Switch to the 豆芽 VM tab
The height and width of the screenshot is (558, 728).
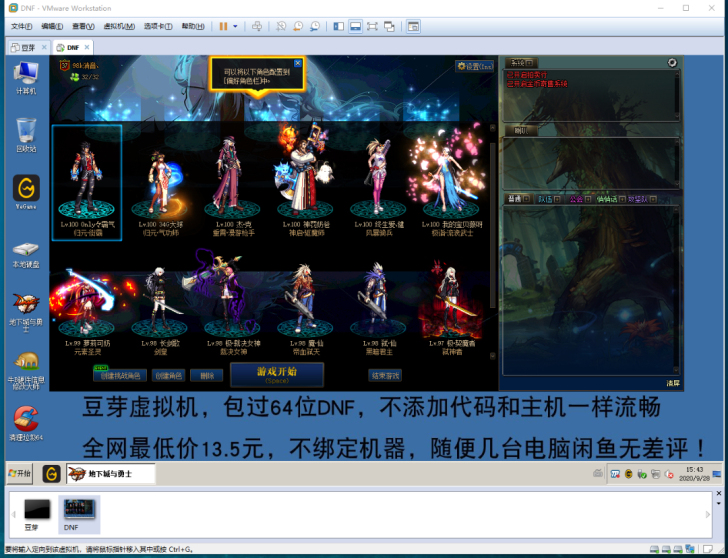coord(24,47)
